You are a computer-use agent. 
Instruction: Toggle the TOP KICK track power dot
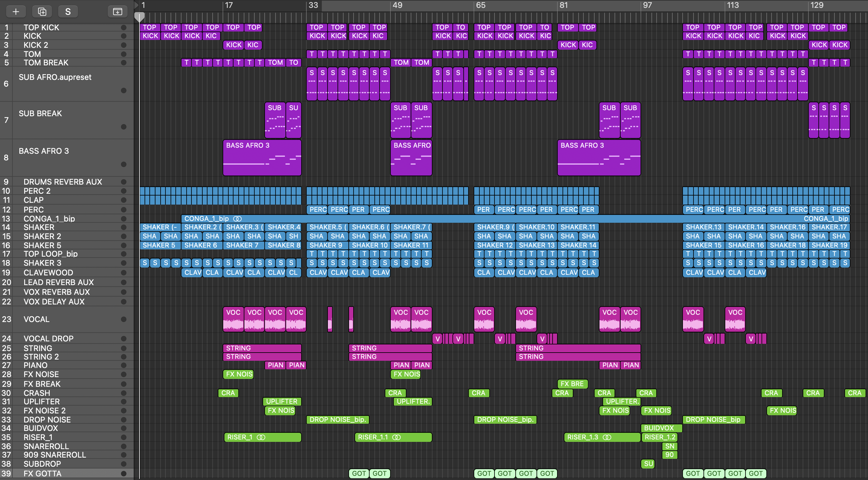(x=124, y=27)
